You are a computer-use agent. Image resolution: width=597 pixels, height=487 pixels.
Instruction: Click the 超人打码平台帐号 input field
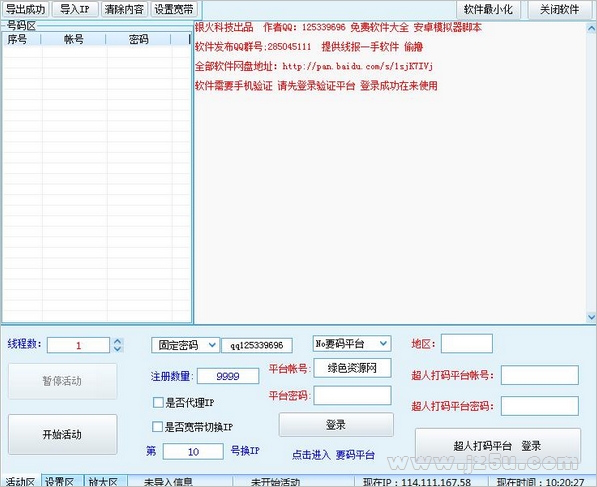(x=540, y=375)
